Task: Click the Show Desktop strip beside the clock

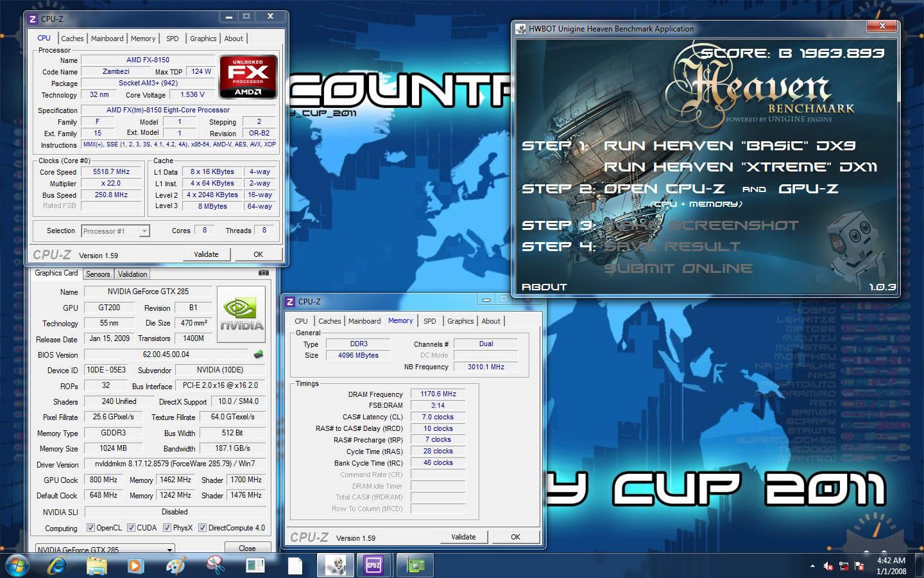Action: 920,566
